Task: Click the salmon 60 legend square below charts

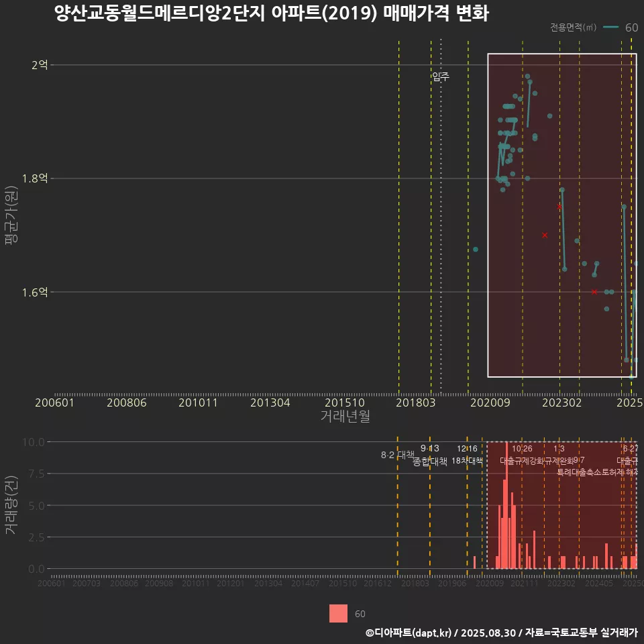Action: point(338,613)
